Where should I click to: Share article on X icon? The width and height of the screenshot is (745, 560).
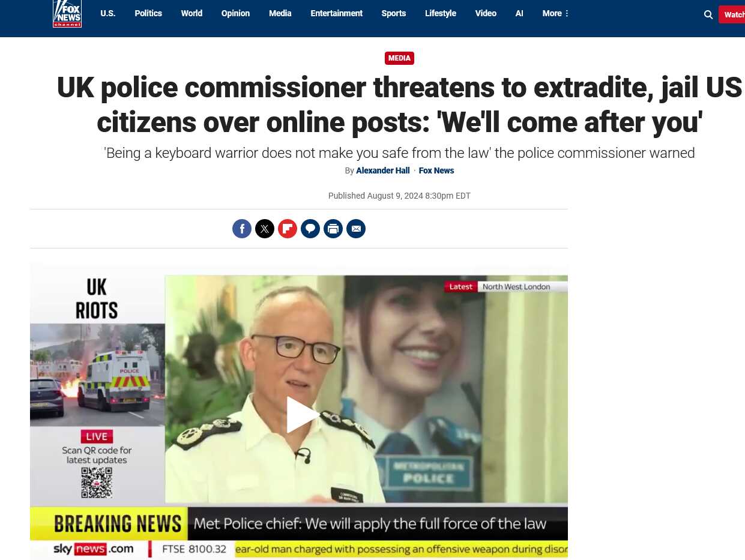click(265, 229)
